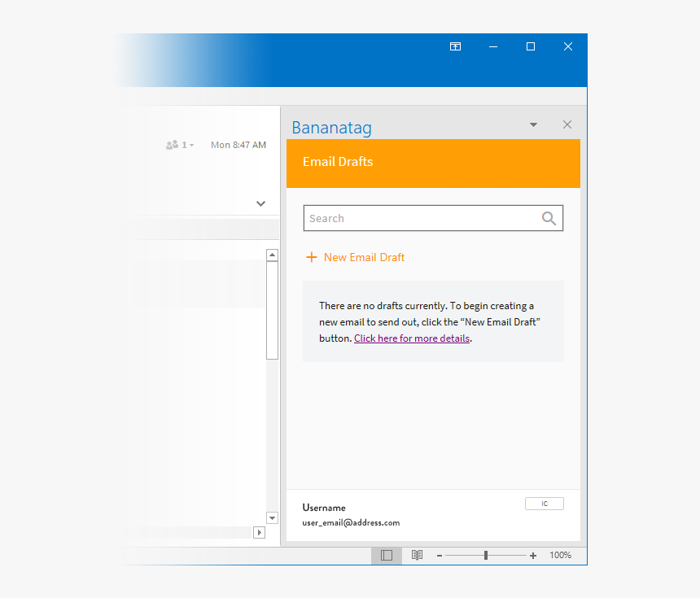Click the vertical scrollbar thumb
The height and width of the screenshot is (598, 700).
click(273, 310)
